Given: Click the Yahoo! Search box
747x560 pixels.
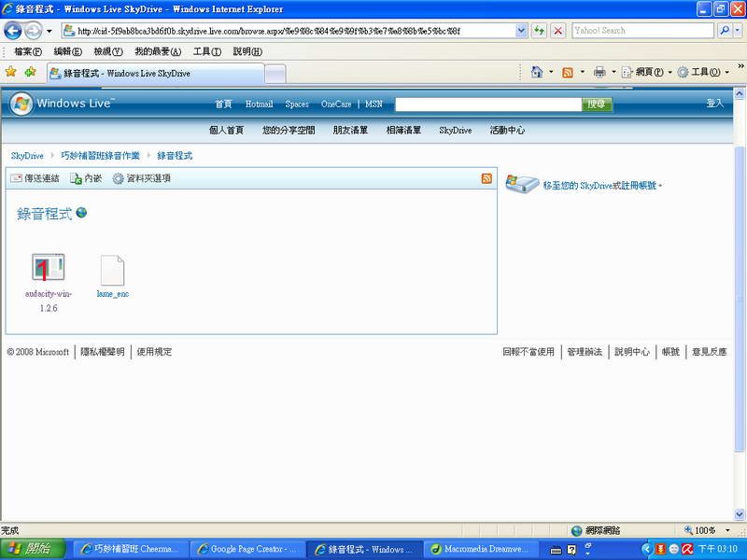Looking at the screenshot, I should point(642,31).
